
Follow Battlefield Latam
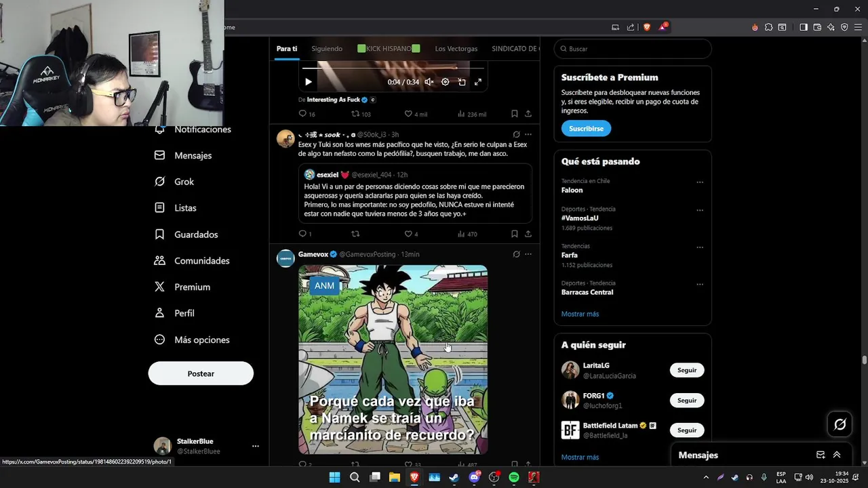coord(687,430)
